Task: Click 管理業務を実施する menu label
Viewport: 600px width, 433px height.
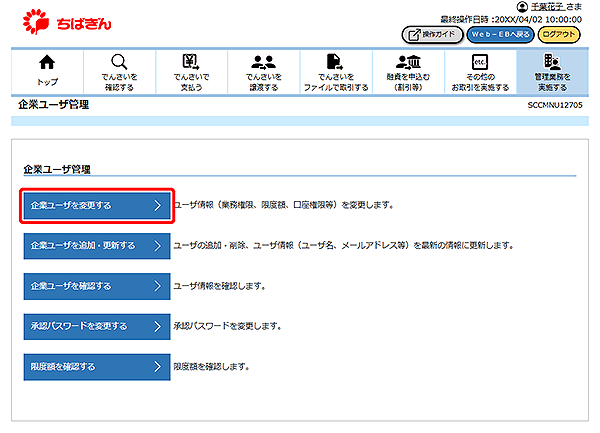Action: point(552,82)
